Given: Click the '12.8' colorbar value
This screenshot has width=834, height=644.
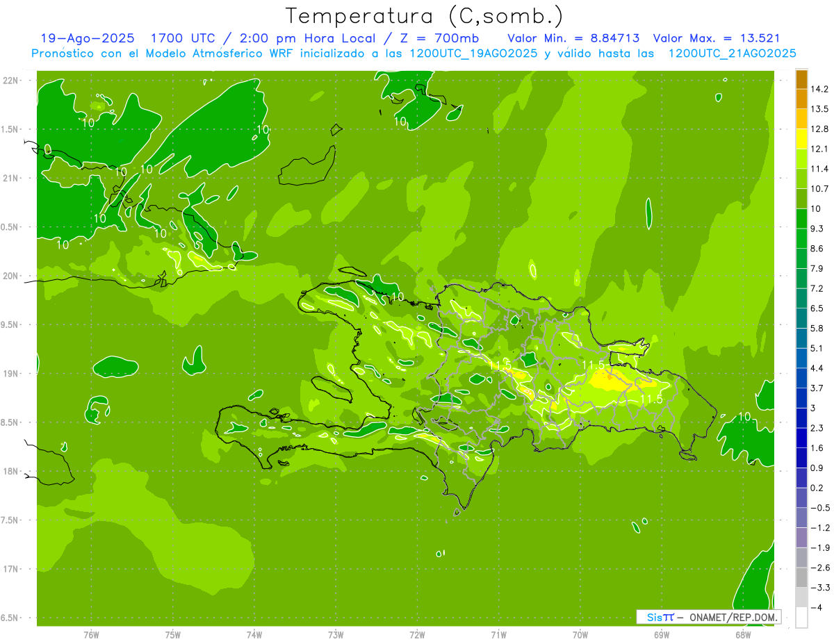Looking at the screenshot, I should coord(819,129).
